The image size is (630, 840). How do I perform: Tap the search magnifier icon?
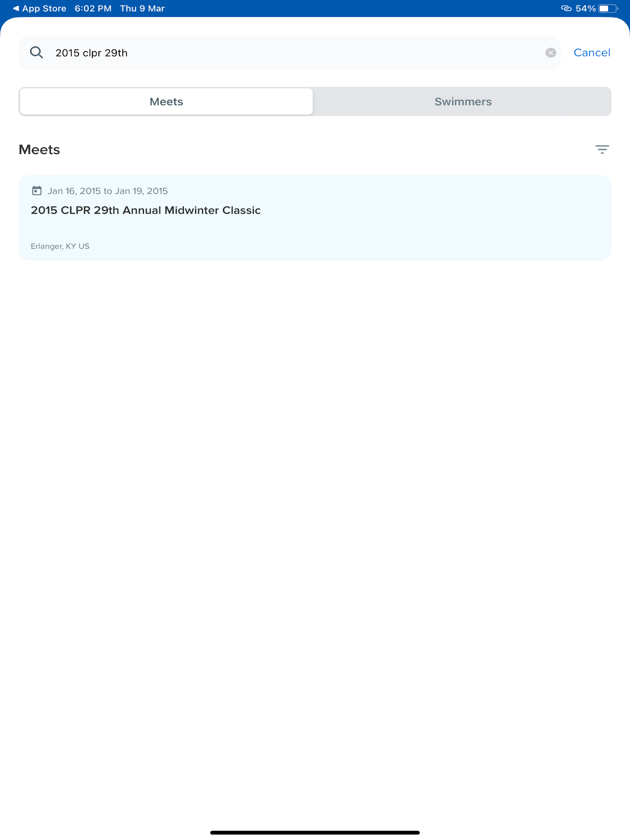[37, 52]
